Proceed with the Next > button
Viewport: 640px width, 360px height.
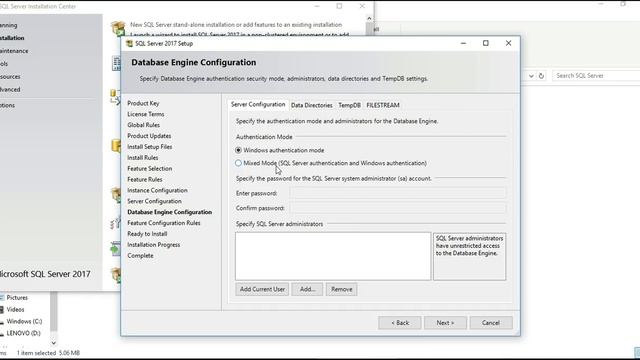pyautogui.click(x=445, y=322)
